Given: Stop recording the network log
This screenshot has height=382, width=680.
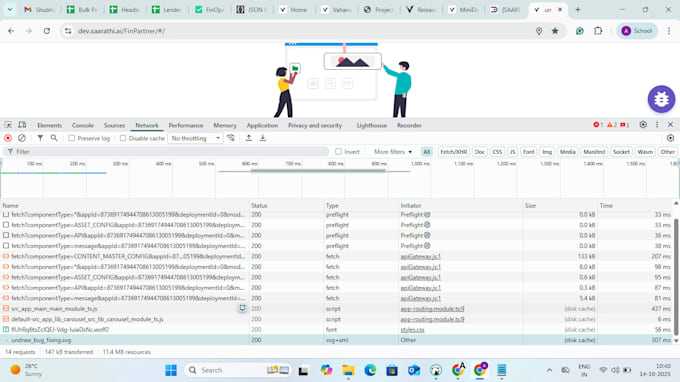Looking at the screenshot, I should click(8, 138).
